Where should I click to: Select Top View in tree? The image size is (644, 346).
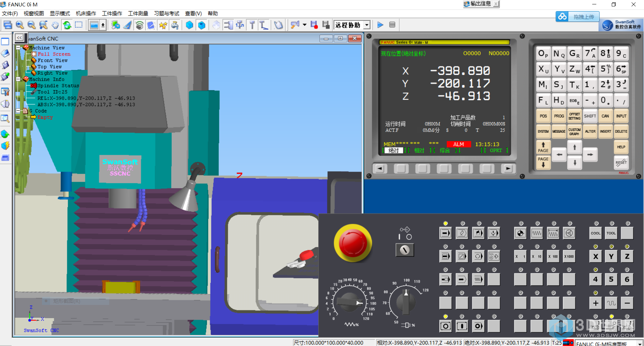[x=49, y=67]
